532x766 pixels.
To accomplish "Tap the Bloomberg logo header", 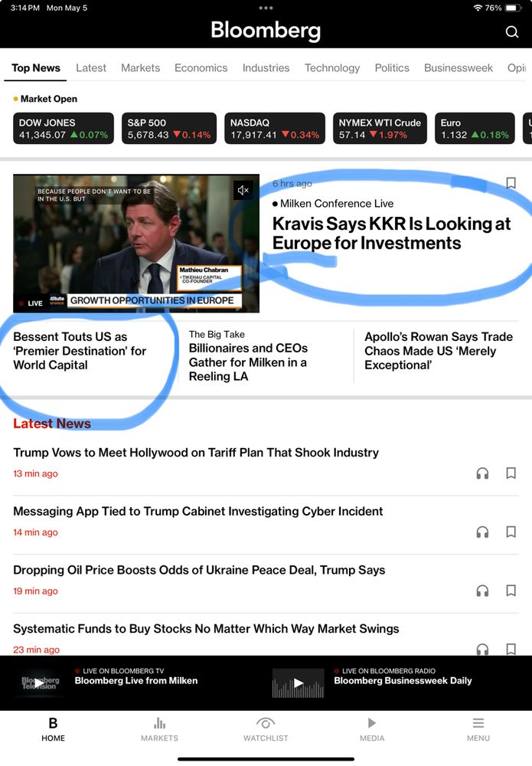I will [x=266, y=31].
